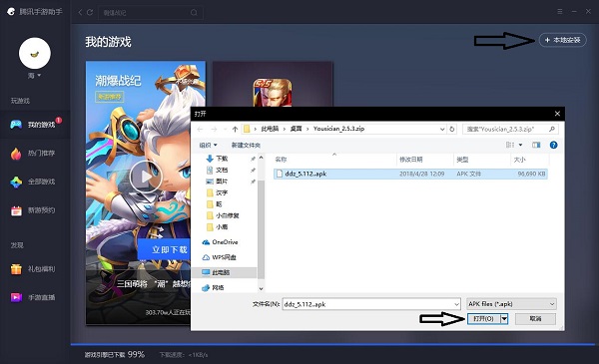Refresh the page in app header
599x364 pixels.
click(90, 12)
